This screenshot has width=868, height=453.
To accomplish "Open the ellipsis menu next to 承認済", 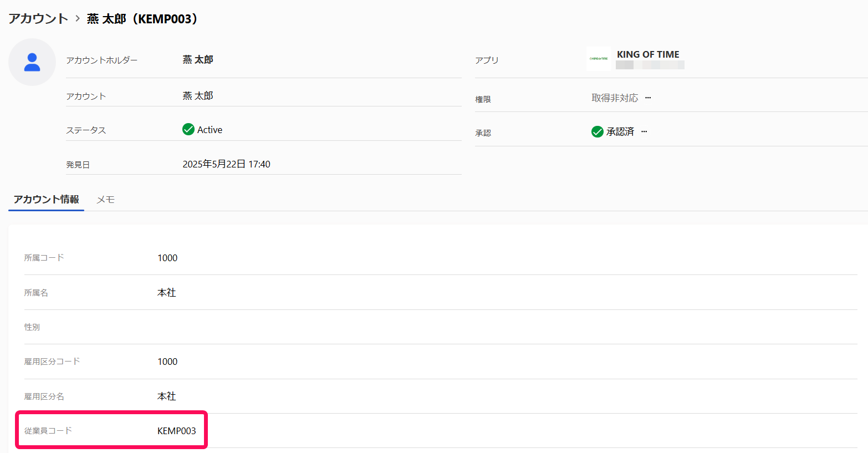I will pyautogui.click(x=644, y=131).
